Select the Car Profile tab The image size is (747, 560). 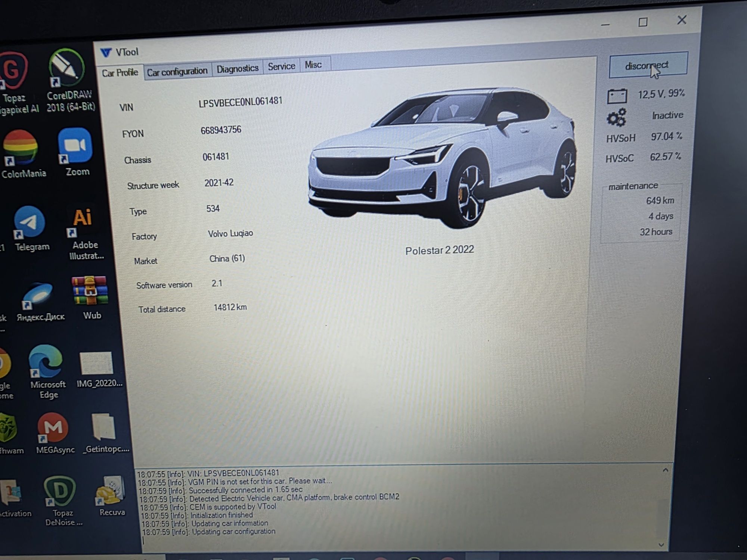(120, 72)
